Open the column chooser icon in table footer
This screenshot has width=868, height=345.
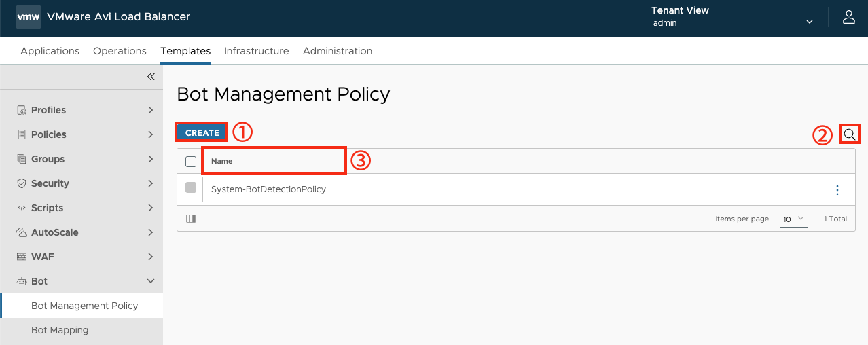coord(191,219)
